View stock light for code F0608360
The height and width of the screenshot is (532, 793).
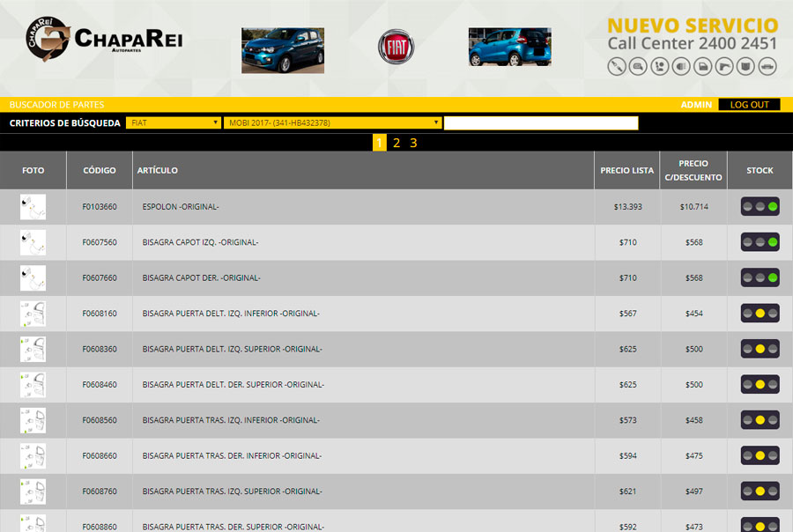[760, 349]
